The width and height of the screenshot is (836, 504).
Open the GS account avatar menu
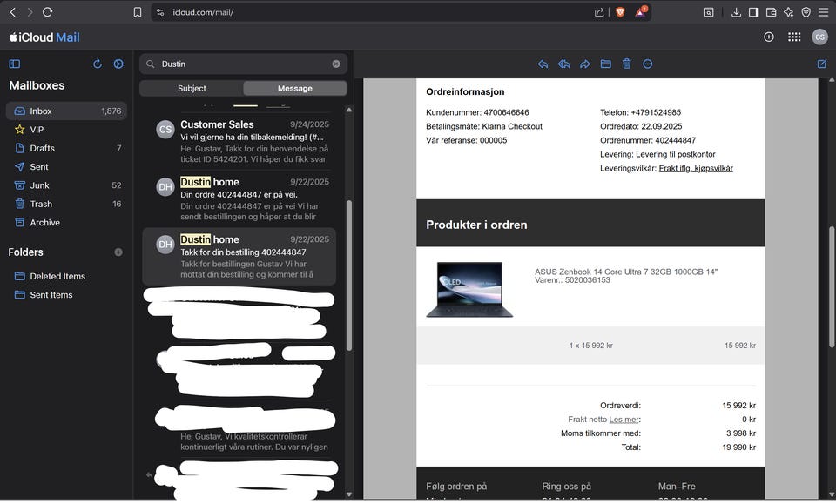click(820, 37)
